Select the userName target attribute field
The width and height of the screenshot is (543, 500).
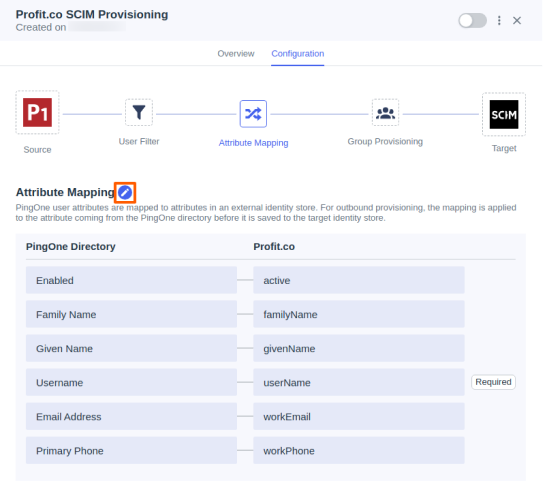coord(359,382)
